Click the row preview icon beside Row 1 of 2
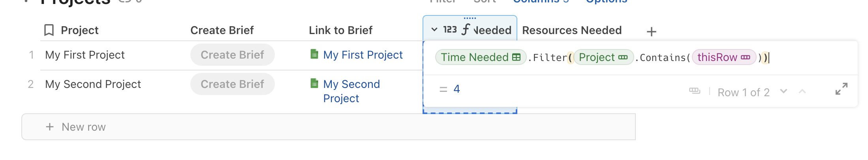Screen dimensions: 868x160 pyautogui.click(x=694, y=91)
